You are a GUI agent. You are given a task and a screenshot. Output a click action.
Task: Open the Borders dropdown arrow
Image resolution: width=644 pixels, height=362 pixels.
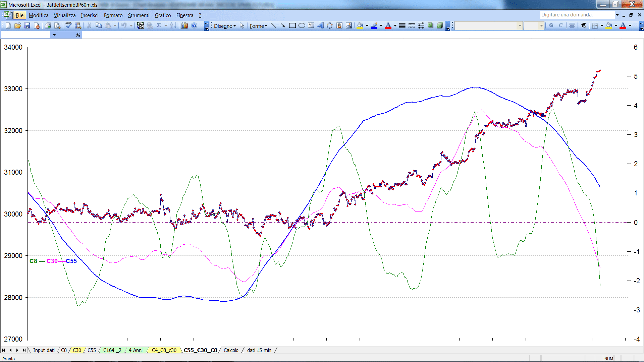click(602, 25)
